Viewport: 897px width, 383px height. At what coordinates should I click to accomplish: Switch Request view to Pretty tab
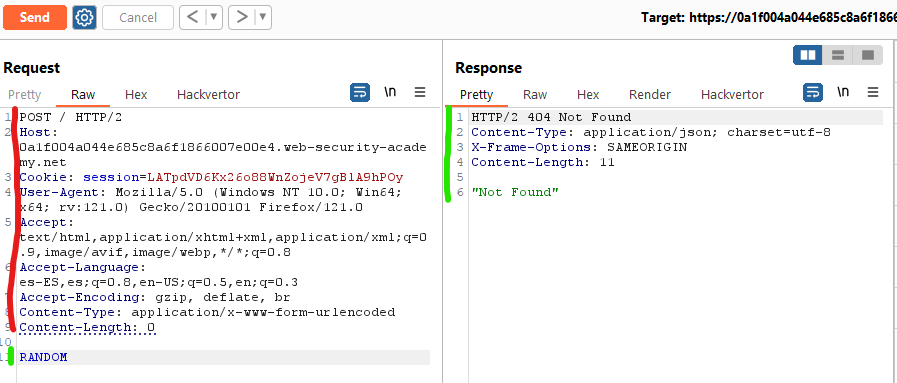coord(25,95)
